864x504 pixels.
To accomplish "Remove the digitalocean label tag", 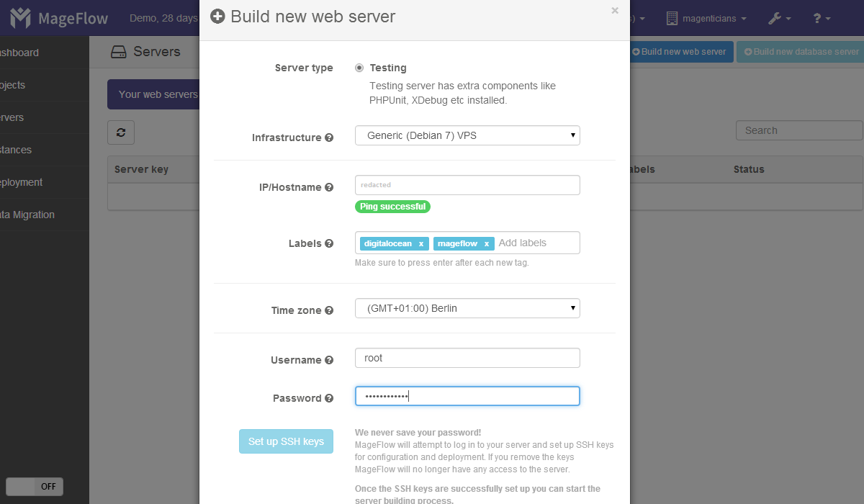I will 421,243.
